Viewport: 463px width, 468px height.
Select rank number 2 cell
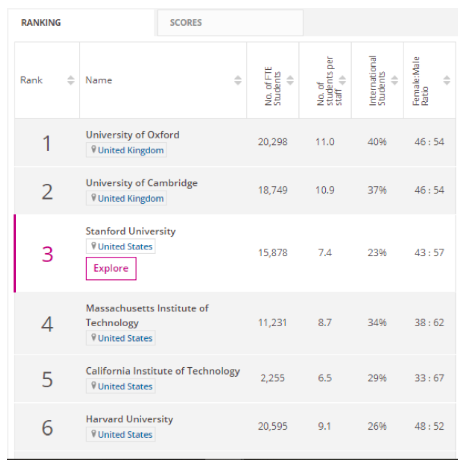(47, 192)
